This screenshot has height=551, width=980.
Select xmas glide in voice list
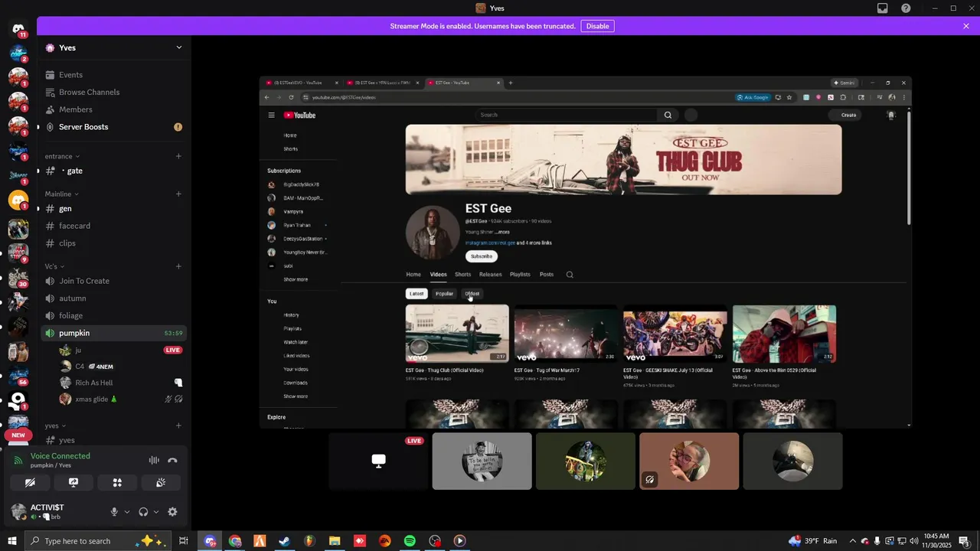(122, 399)
